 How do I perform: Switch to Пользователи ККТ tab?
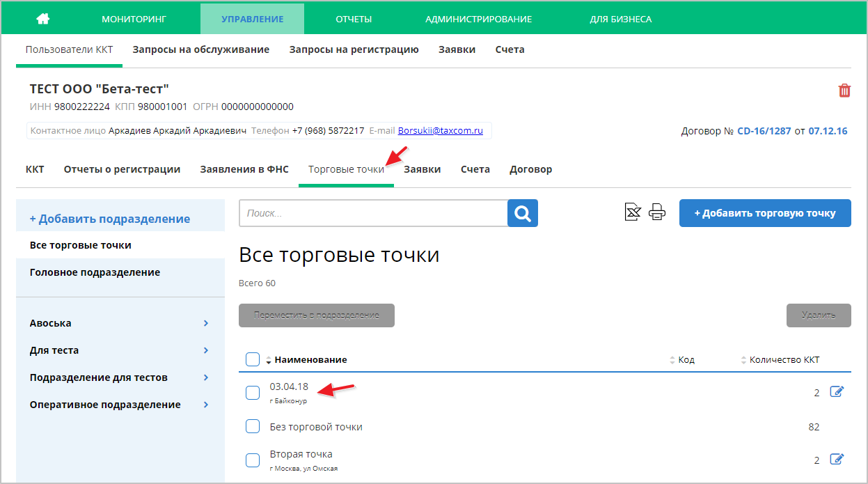[69, 49]
